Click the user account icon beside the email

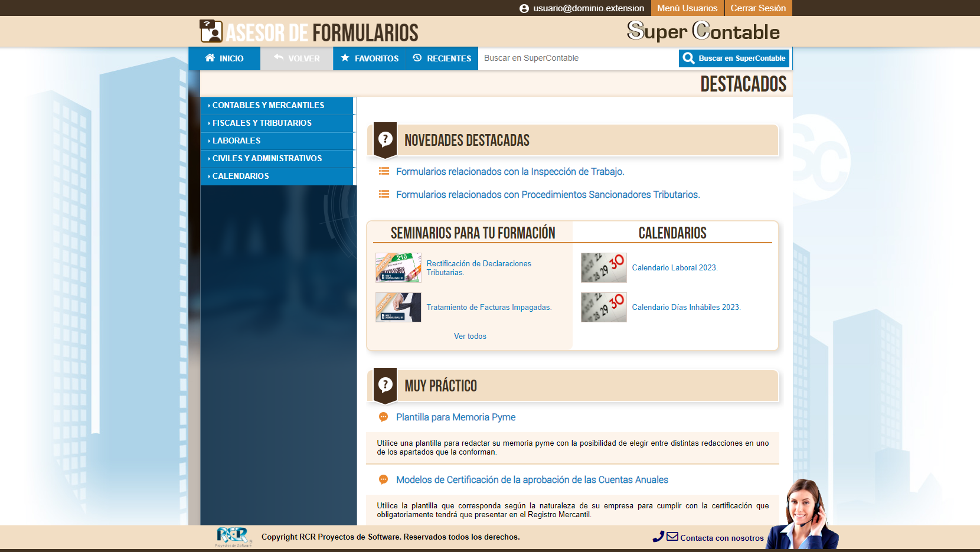(x=524, y=8)
